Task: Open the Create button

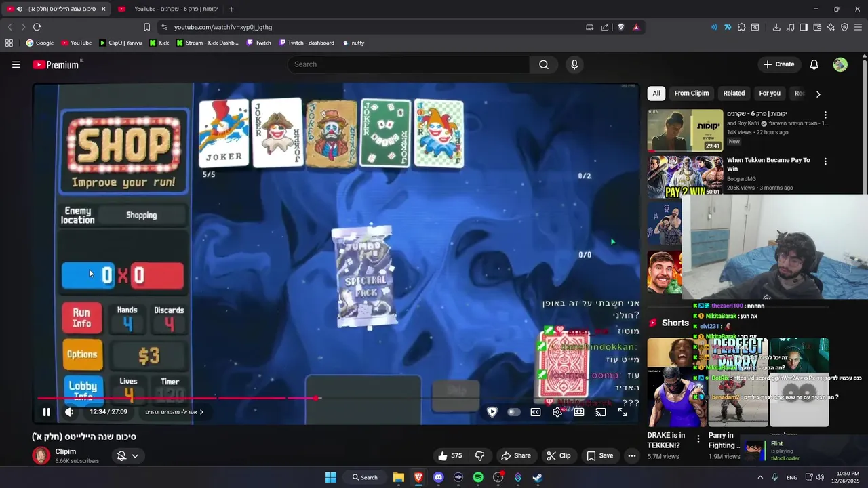Action: click(778, 64)
